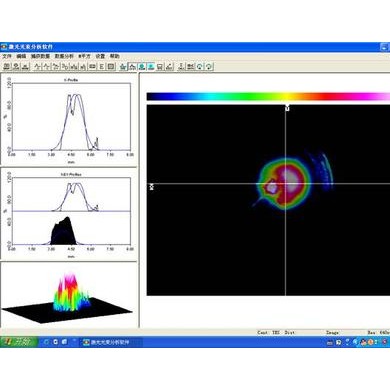Click the vertical crosshair handle above the beam image
390x390 pixels.
pos(287,108)
